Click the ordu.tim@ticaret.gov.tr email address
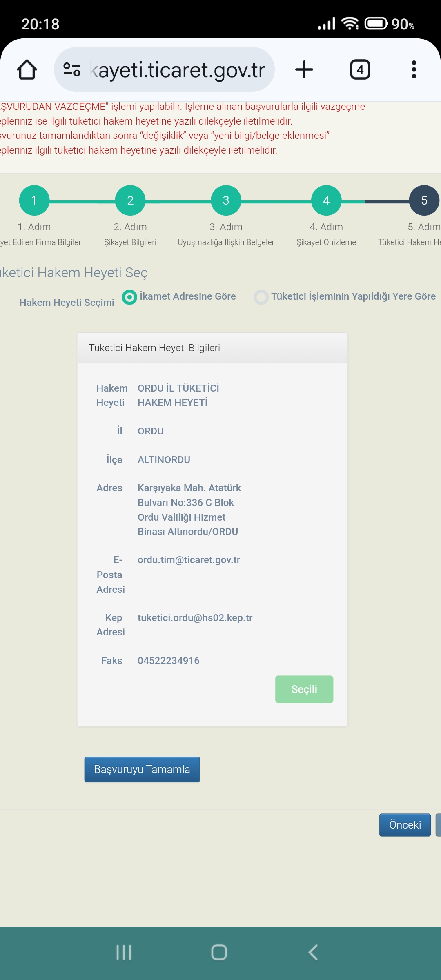The image size is (441, 980). [x=189, y=560]
